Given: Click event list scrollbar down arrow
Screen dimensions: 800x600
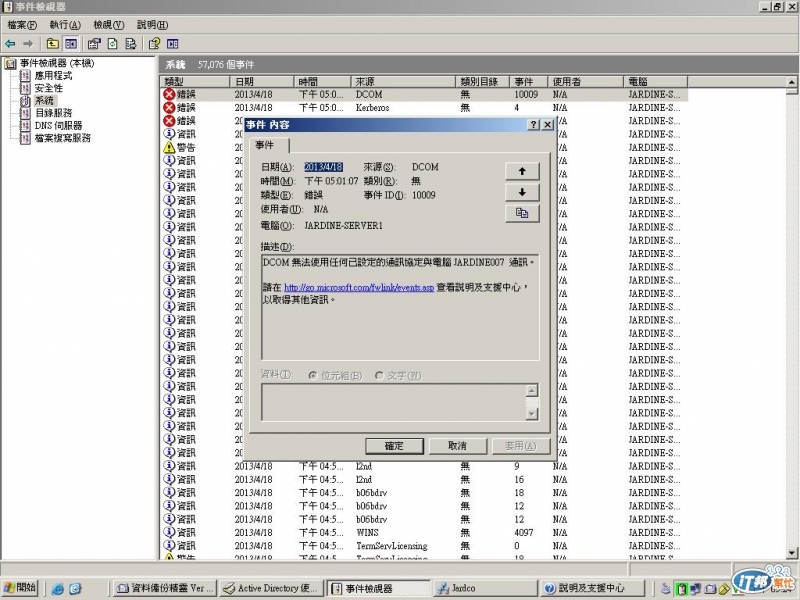Looking at the screenshot, I should pos(791,552).
